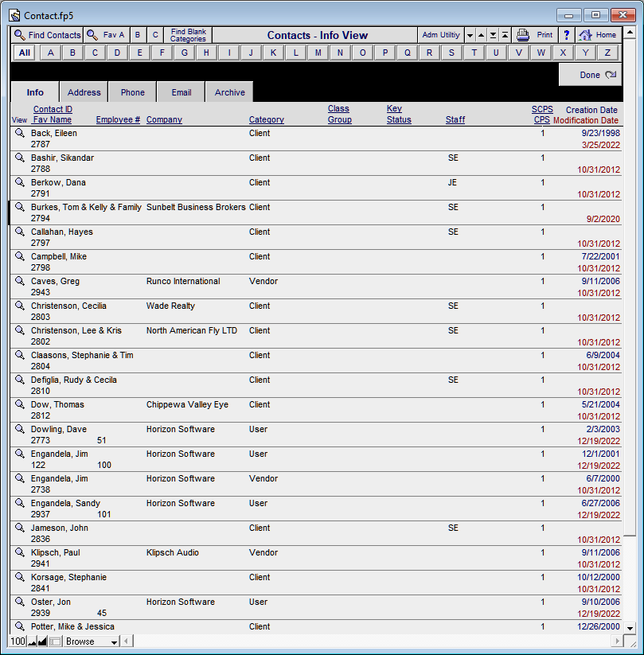Filter contacts by letter S
This screenshot has width=644, height=655.
(451, 53)
